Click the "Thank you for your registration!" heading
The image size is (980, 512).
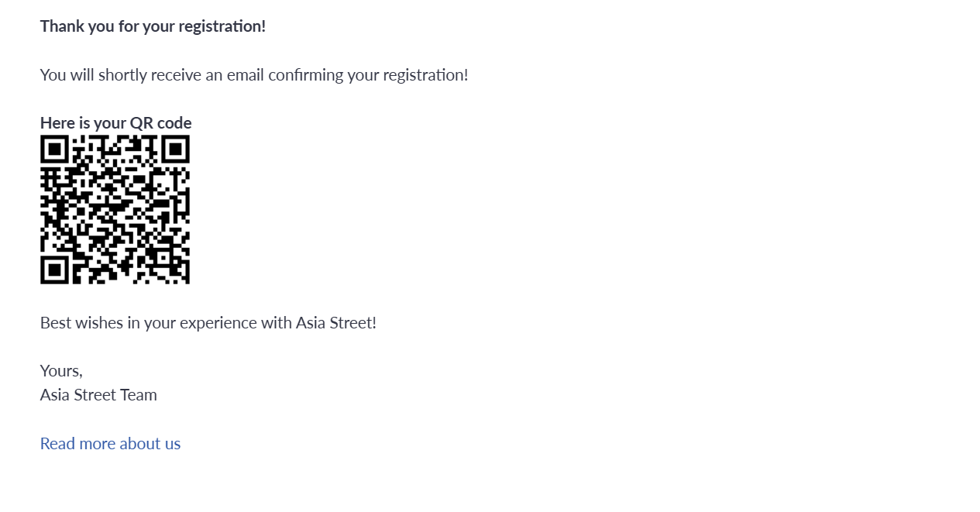[x=153, y=26]
